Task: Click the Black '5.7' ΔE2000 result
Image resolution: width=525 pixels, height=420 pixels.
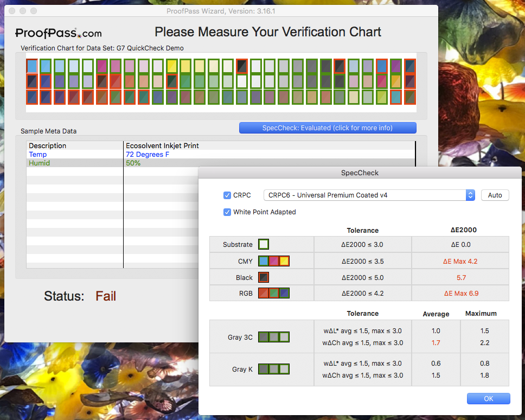Action: click(x=461, y=278)
